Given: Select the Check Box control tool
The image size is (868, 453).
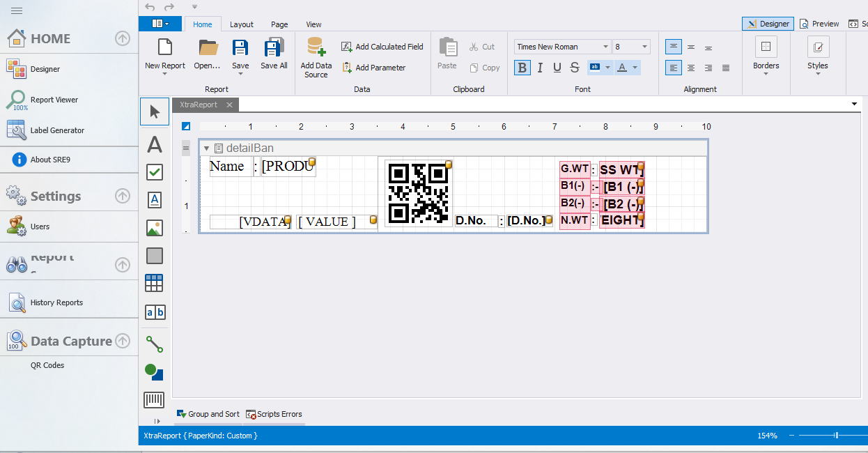Looking at the screenshot, I should 155,172.
